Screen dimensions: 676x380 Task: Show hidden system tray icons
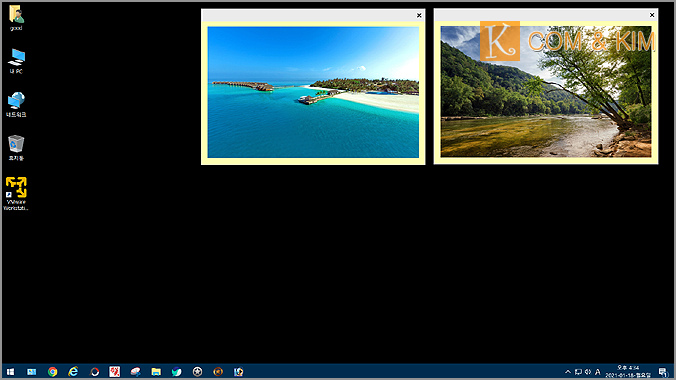coord(568,371)
